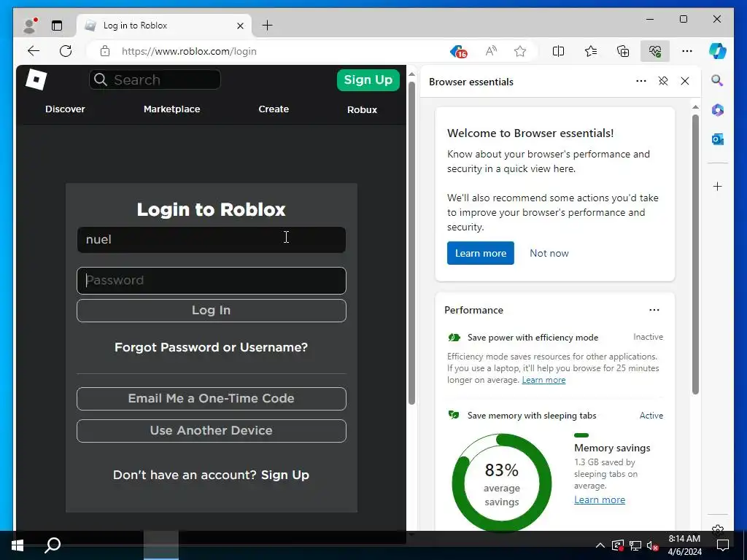This screenshot has width=747, height=560.
Task: Click the muted volume tray icon
Action: tap(652, 545)
